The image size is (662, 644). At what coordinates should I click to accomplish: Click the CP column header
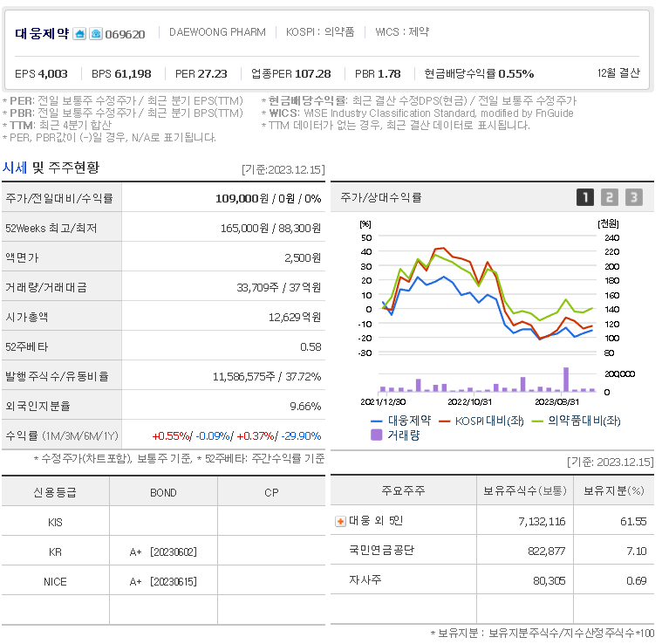271,493
